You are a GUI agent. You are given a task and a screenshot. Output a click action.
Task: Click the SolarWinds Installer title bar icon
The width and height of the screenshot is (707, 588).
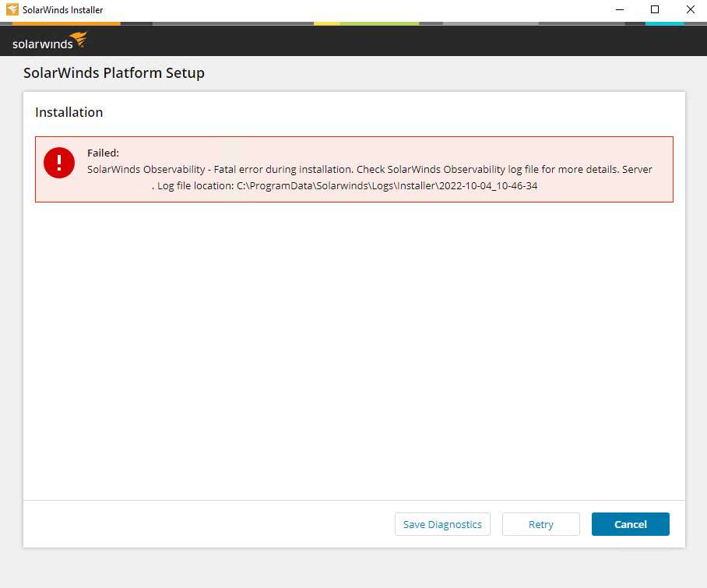(12, 10)
